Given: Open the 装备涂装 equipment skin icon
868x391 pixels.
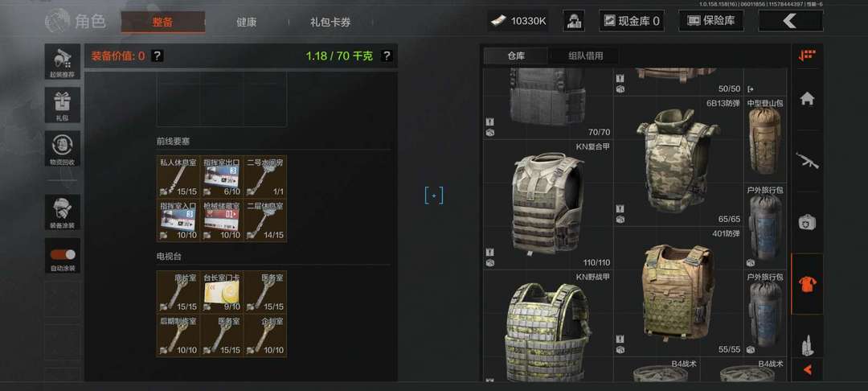Looking at the screenshot, I should pyautogui.click(x=63, y=212).
